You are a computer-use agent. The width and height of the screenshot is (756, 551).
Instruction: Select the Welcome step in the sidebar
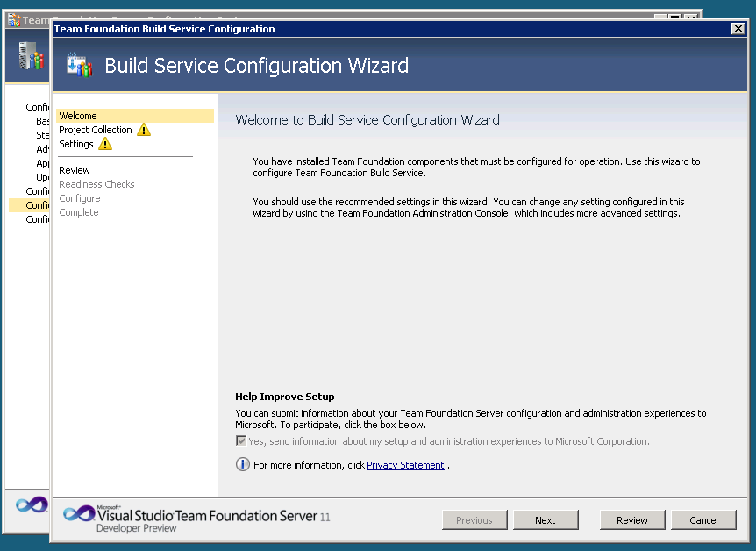pyautogui.click(x=78, y=116)
